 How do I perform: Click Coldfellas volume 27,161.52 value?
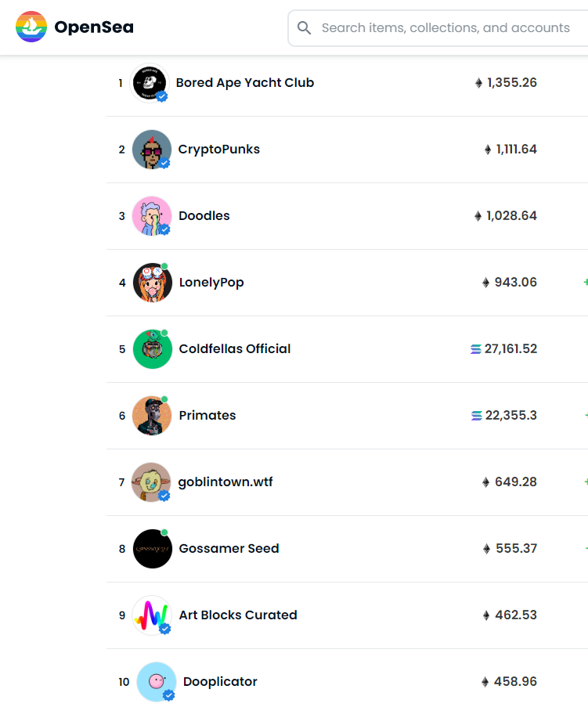[510, 349]
